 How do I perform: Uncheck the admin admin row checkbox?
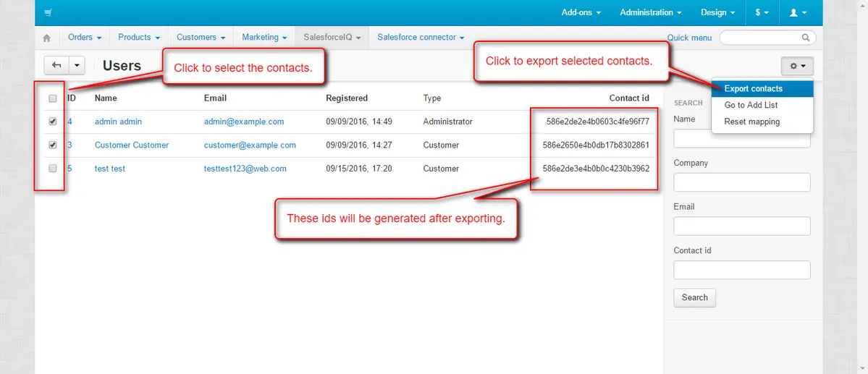point(53,122)
